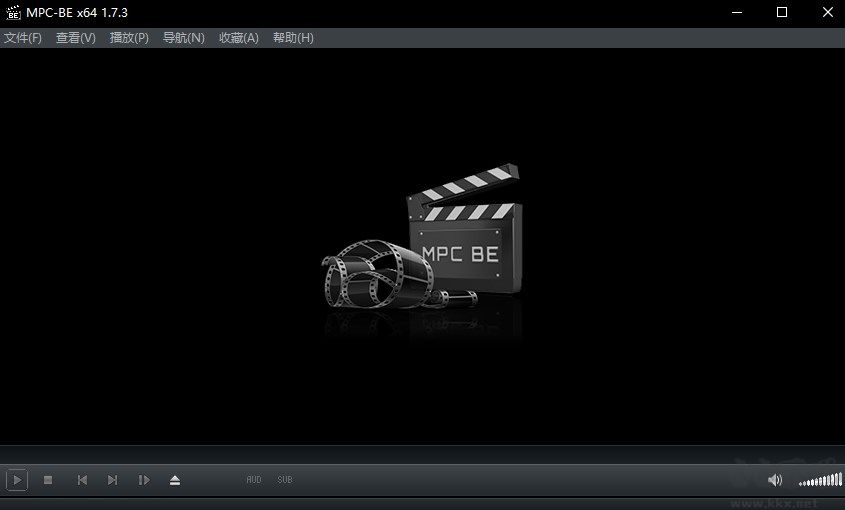Image resolution: width=845 pixels, height=510 pixels.
Task: Open the 导航(N) menu
Action: (x=184, y=38)
